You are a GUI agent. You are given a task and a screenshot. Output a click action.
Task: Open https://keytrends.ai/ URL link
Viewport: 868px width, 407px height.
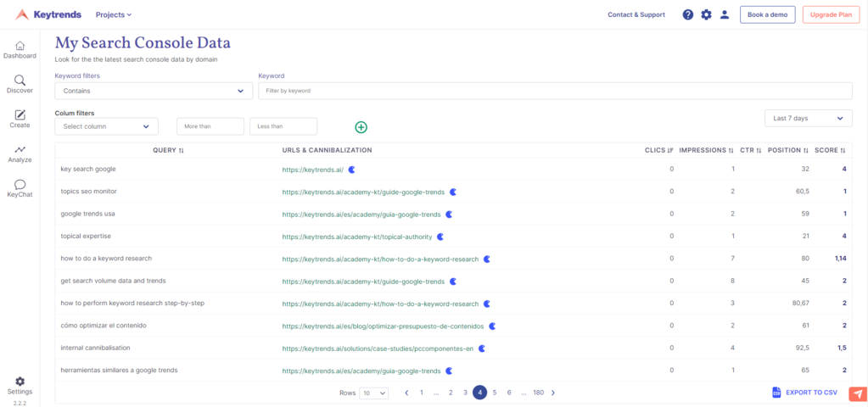point(313,170)
